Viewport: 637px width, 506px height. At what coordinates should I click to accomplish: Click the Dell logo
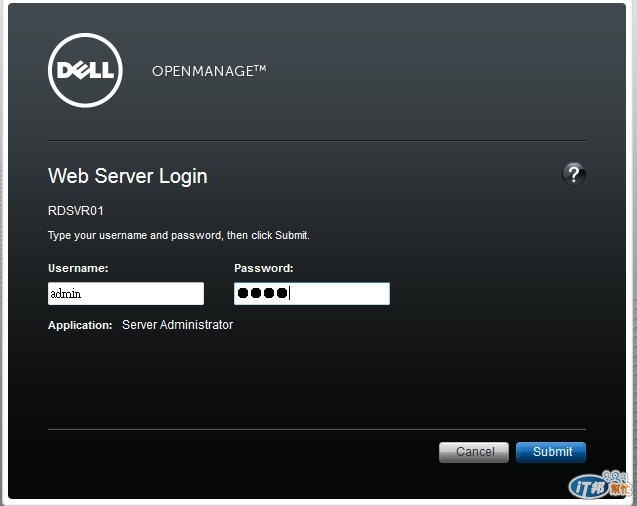click(x=85, y=70)
